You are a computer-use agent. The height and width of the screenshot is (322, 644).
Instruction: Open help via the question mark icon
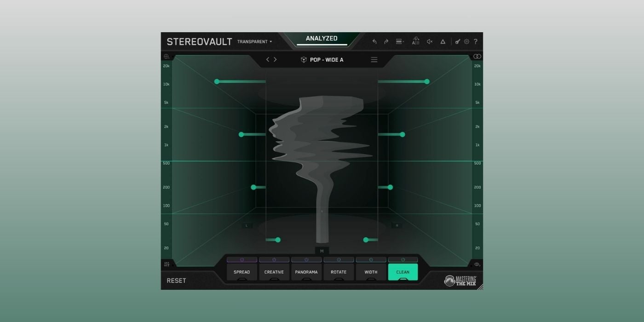pyautogui.click(x=476, y=41)
